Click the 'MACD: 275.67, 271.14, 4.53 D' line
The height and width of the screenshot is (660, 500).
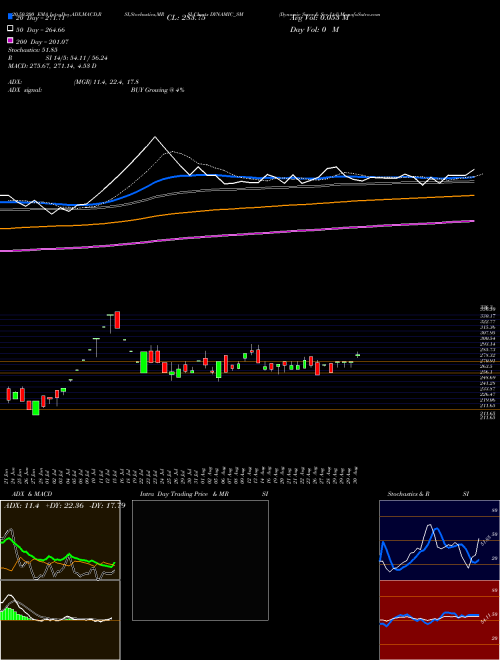pyautogui.click(x=52, y=66)
